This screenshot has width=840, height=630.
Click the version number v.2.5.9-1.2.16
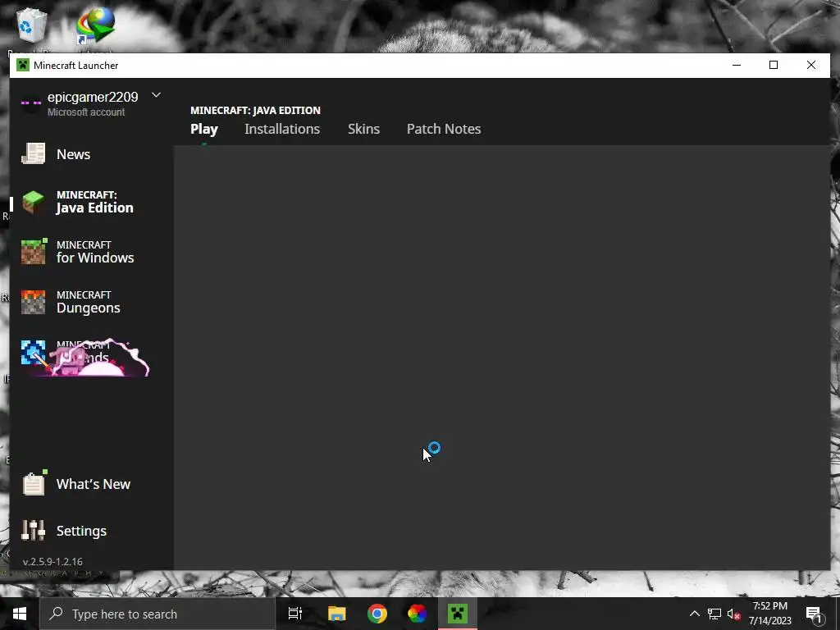tap(52, 561)
